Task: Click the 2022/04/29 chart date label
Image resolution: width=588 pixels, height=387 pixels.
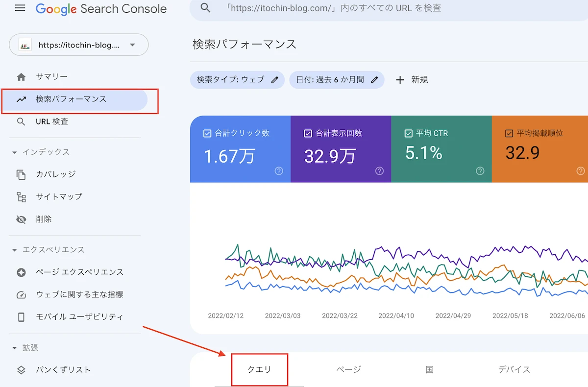Action: 453,315
